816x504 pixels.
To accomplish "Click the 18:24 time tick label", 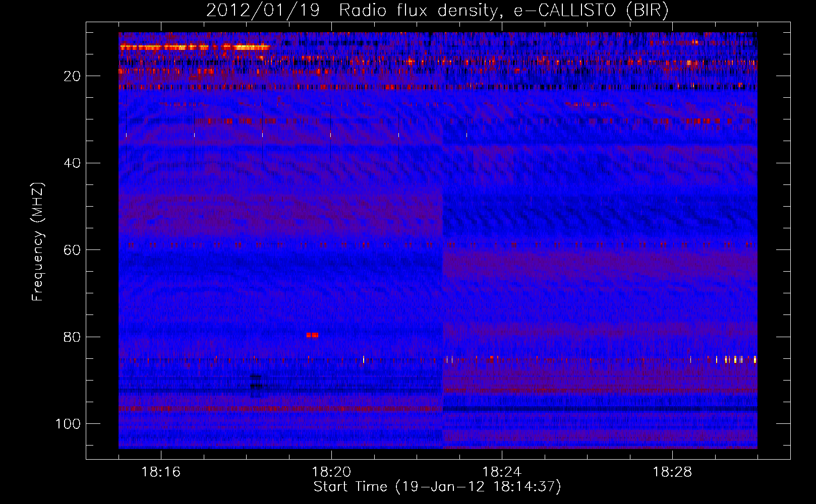I will pos(502,472).
